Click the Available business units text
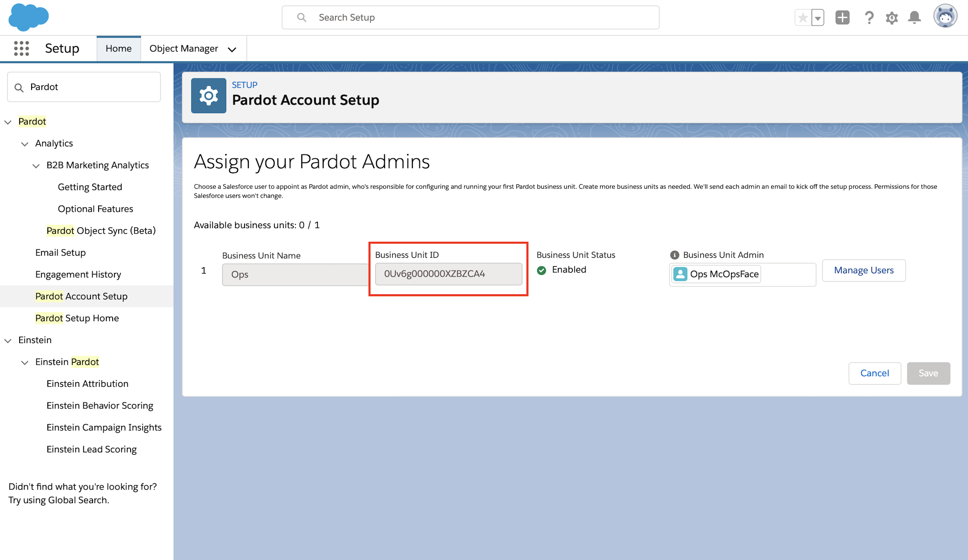968x560 pixels. (x=257, y=225)
